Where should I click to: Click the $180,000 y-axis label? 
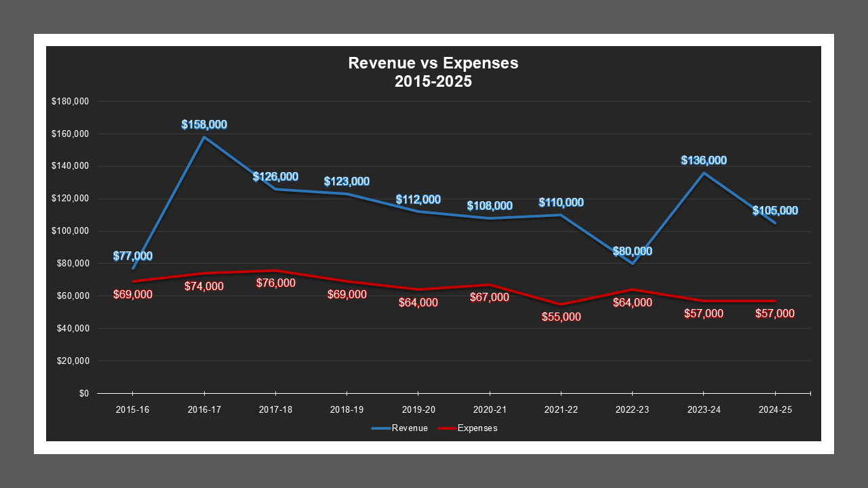click(71, 101)
